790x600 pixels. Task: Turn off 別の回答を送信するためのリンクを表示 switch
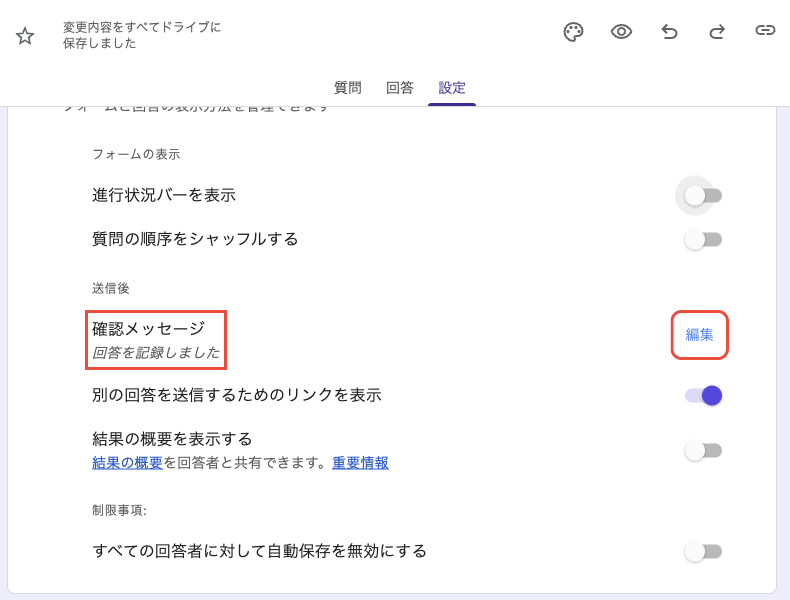(703, 395)
